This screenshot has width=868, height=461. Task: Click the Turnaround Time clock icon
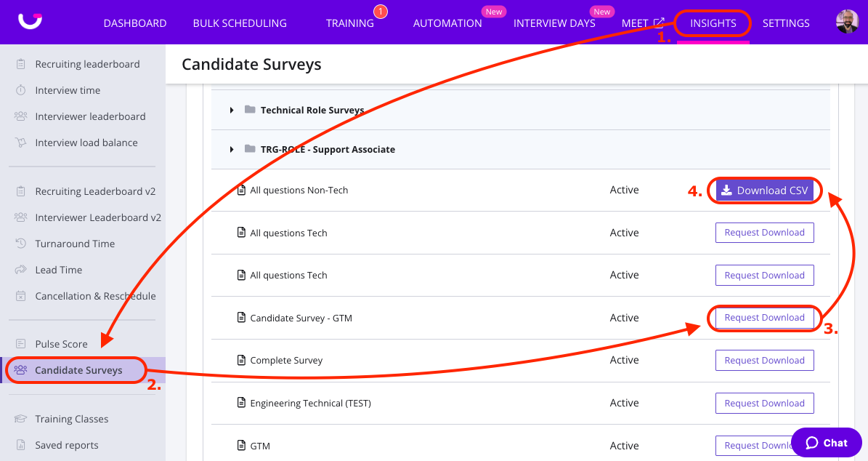20,244
